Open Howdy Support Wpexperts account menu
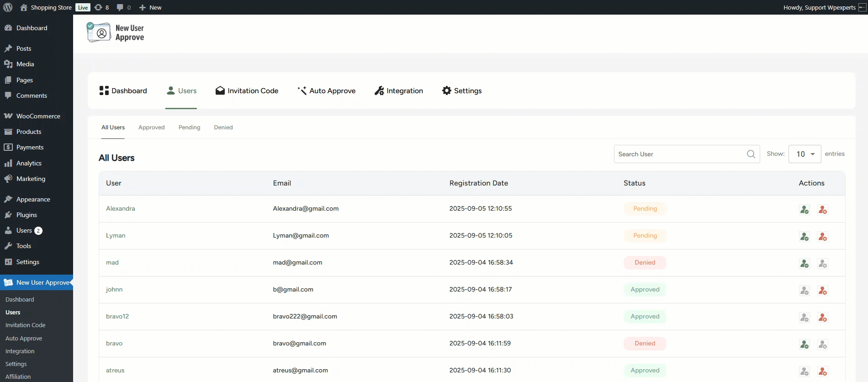The image size is (868, 382). click(x=820, y=7)
